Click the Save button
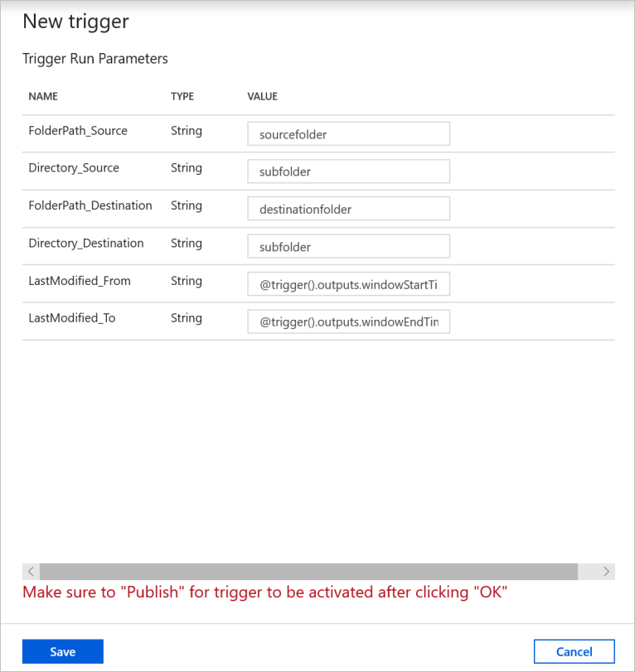Viewport: 635px width, 672px height. 62,651
